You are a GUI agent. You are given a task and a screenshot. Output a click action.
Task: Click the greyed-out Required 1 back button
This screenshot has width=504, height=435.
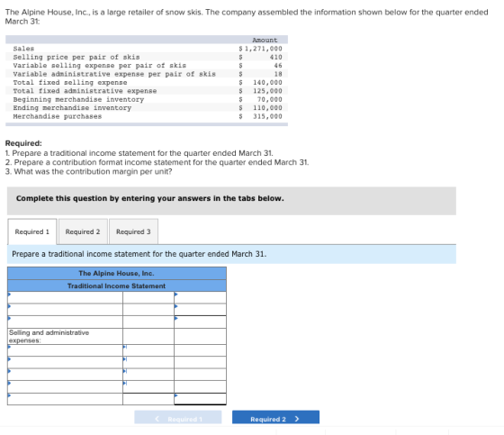click(x=178, y=419)
